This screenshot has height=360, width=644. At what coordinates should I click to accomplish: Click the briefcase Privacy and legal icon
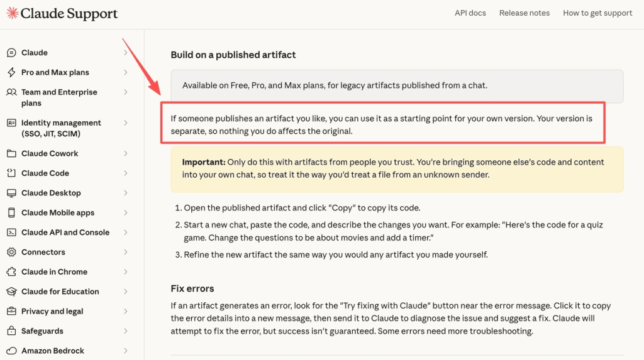click(11, 311)
